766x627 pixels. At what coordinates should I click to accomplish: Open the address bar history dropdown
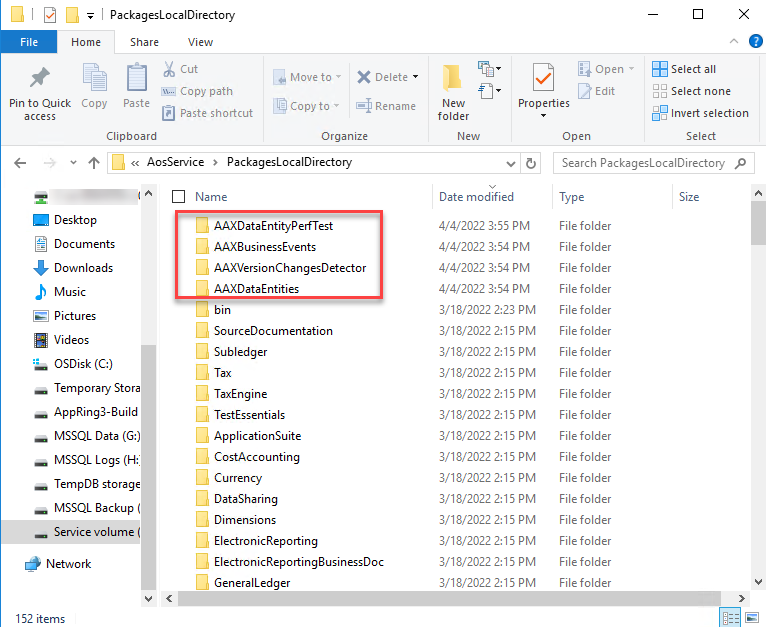(511, 163)
